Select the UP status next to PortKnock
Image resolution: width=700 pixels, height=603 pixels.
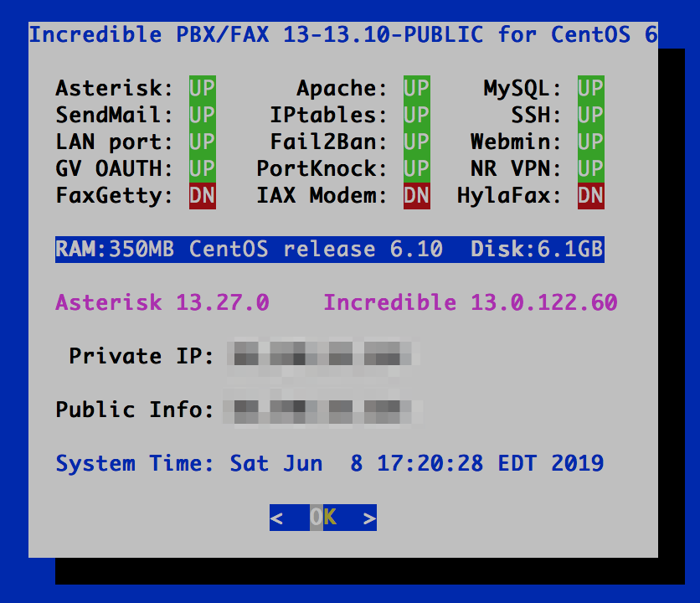pyautogui.click(x=416, y=169)
